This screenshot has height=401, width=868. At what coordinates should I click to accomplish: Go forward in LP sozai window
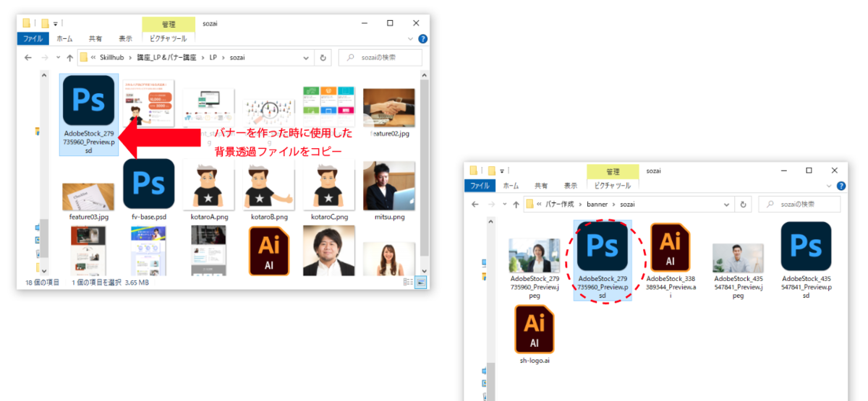[44, 58]
